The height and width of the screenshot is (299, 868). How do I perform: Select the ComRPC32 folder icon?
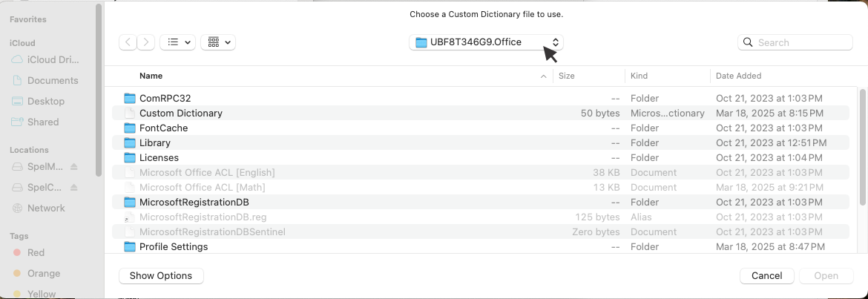click(130, 98)
